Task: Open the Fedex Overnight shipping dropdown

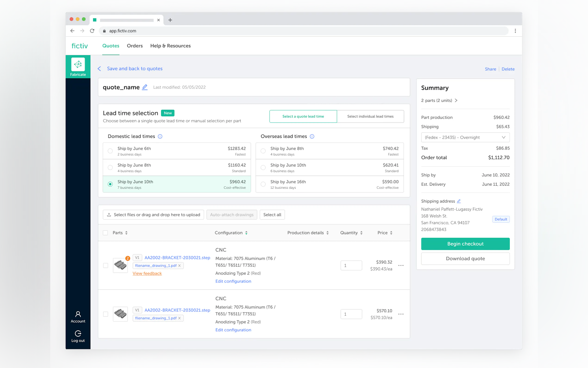Action: coord(465,137)
